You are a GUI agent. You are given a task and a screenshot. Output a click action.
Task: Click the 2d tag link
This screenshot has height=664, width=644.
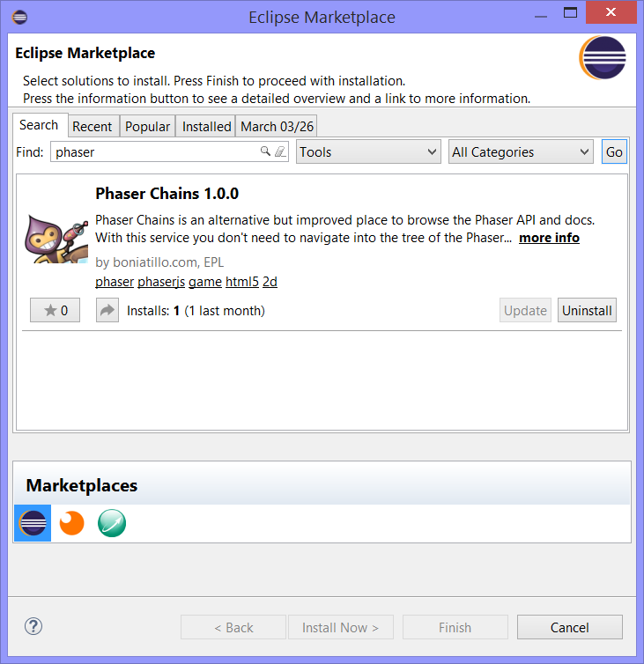(x=270, y=282)
